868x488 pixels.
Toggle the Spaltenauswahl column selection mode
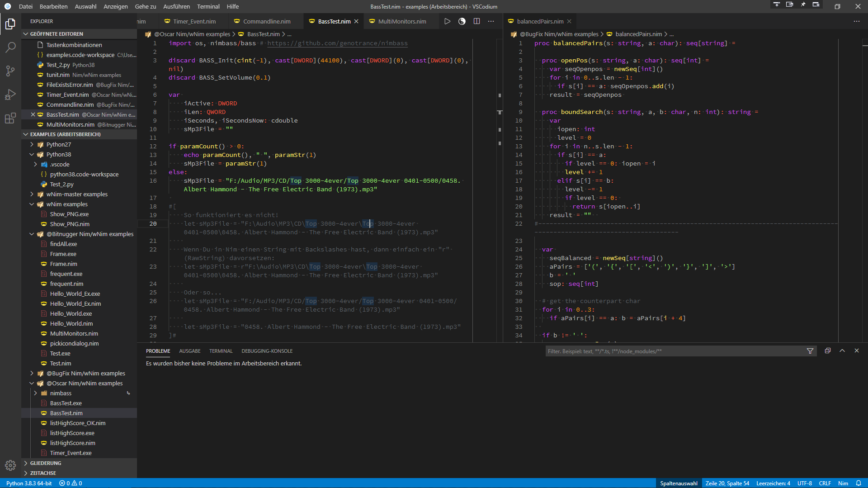[679, 483]
